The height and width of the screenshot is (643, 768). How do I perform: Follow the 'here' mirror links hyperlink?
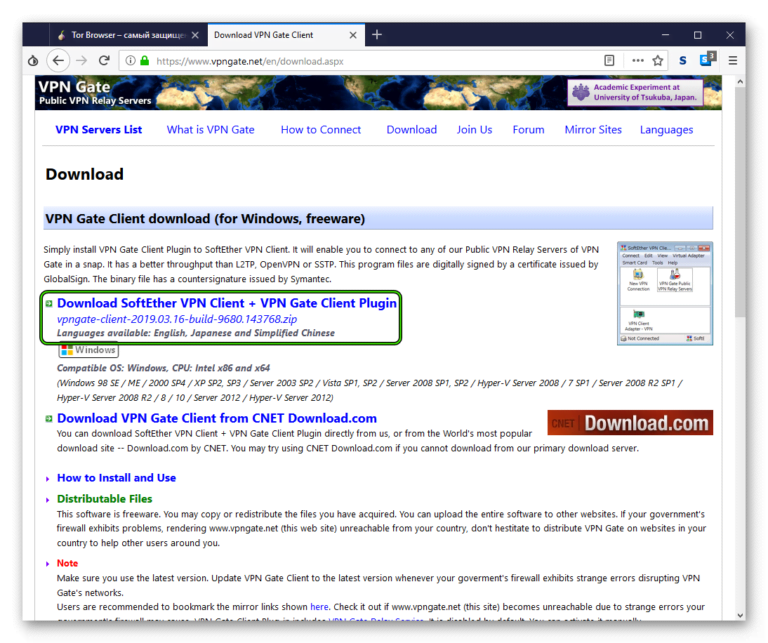click(319, 607)
